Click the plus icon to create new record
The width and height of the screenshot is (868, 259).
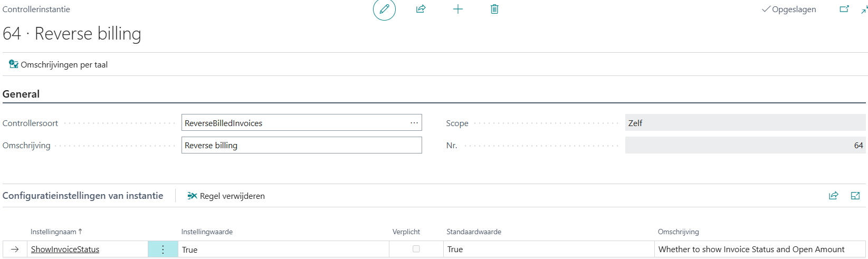457,9
